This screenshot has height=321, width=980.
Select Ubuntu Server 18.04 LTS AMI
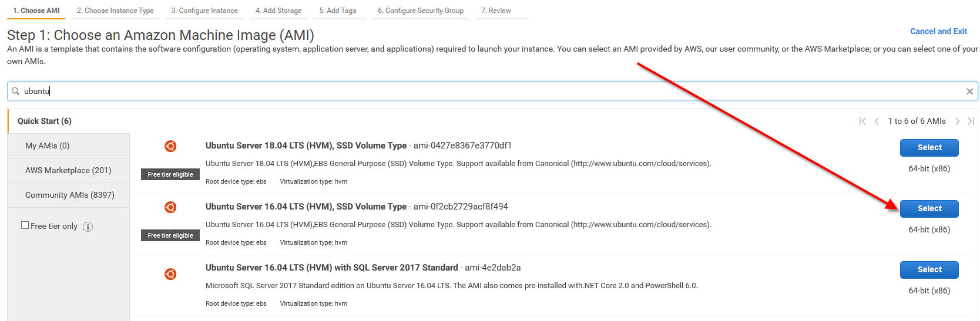pos(929,148)
